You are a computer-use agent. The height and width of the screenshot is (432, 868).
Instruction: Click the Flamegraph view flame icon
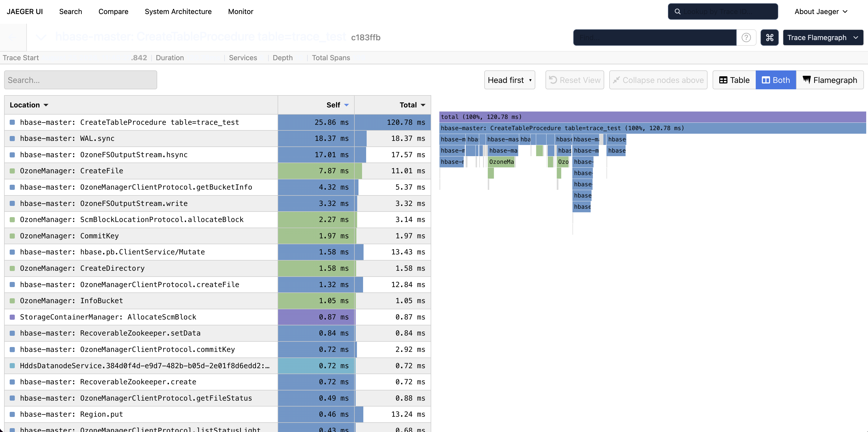807,80
